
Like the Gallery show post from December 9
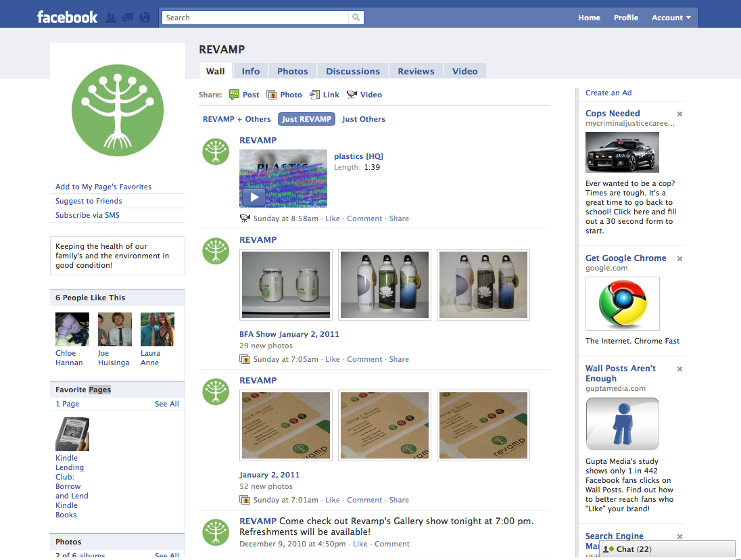[x=360, y=544]
